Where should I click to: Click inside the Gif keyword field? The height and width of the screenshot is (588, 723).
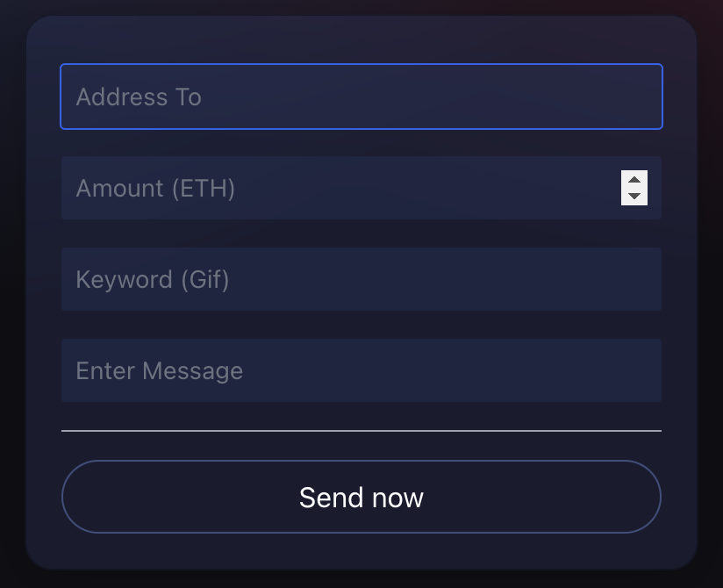click(361, 279)
